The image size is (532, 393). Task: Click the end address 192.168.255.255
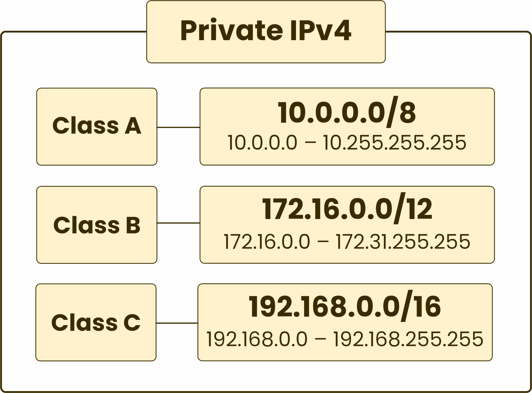pos(408,339)
